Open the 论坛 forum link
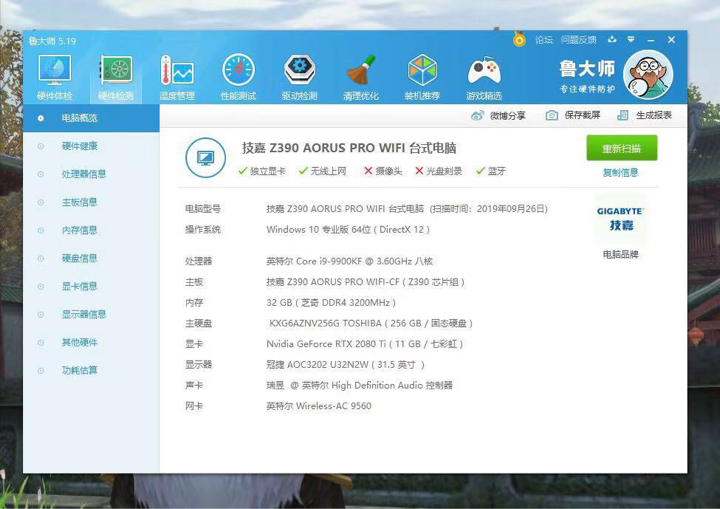 click(x=544, y=40)
